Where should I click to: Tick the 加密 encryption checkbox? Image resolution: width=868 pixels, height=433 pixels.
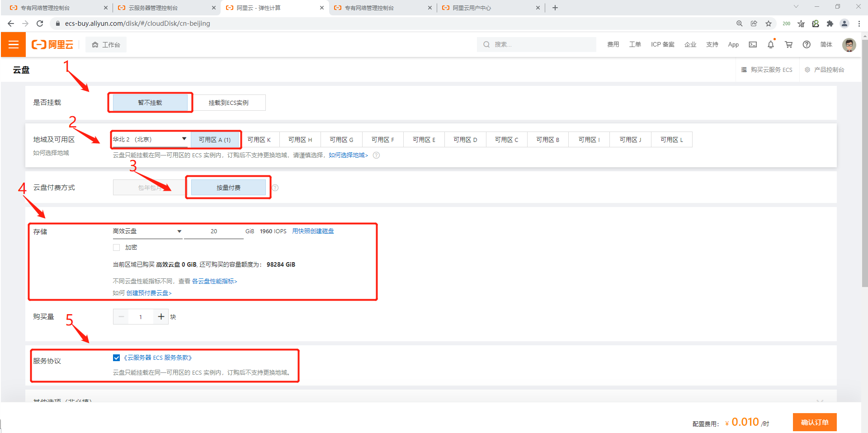pos(117,247)
